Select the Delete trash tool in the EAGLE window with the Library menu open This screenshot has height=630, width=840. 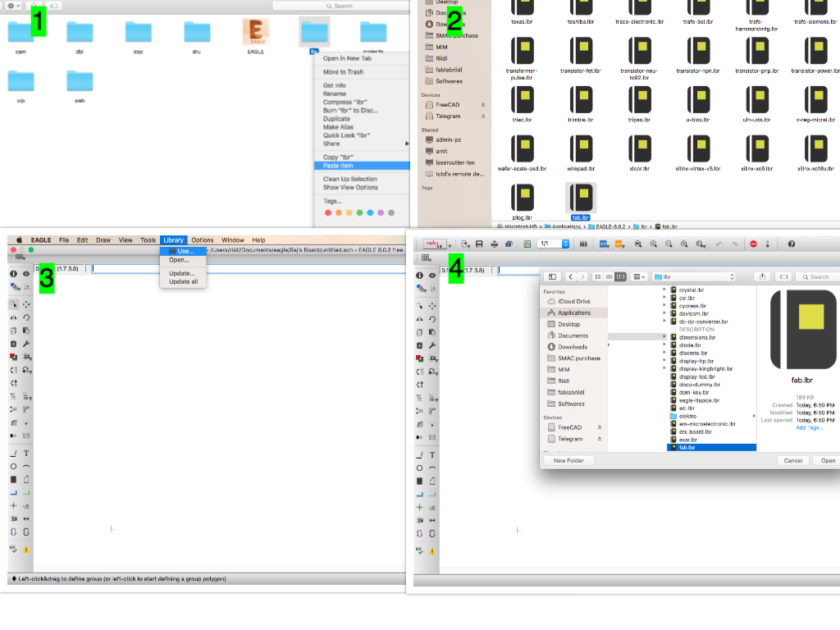13,344
